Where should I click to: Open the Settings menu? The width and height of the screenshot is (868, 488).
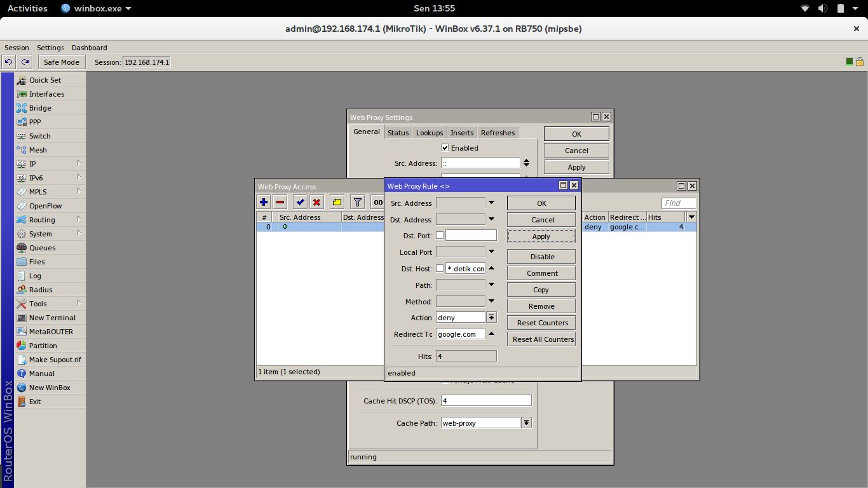(x=50, y=48)
